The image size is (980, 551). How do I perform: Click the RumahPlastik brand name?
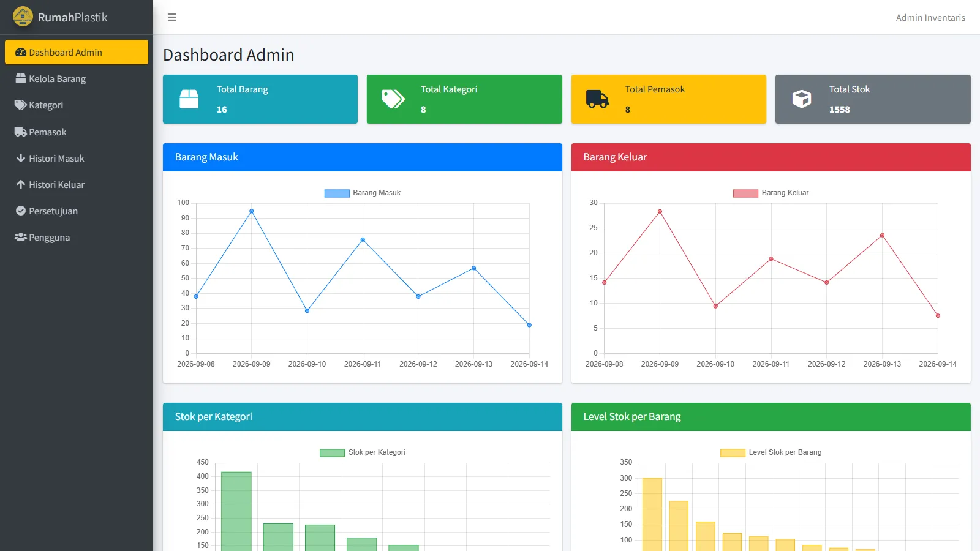[x=72, y=17]
